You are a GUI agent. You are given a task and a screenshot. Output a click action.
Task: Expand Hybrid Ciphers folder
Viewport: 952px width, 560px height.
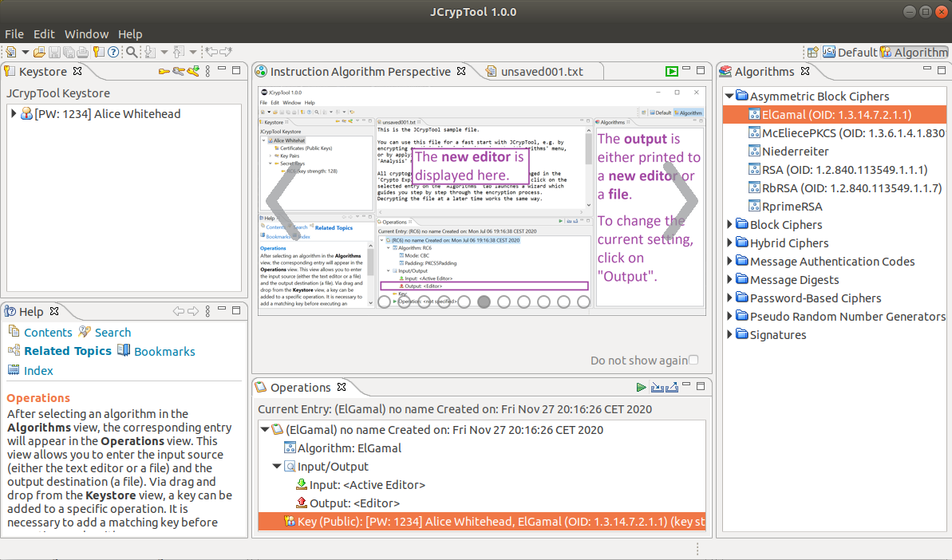(729, 243)
